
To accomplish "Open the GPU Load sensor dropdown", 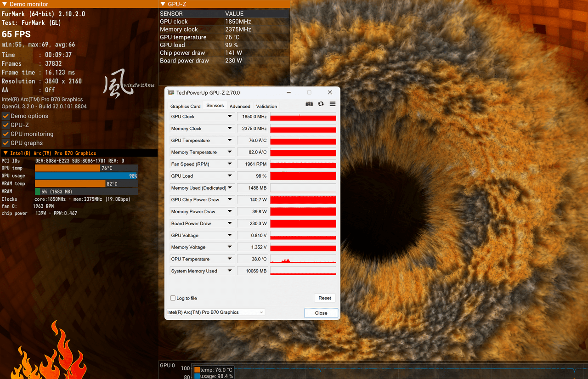I will (x=230, y=176).
